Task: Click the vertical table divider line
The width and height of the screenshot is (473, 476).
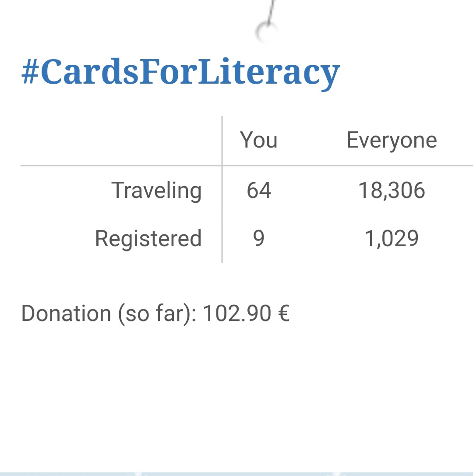Action: [222, 189]
